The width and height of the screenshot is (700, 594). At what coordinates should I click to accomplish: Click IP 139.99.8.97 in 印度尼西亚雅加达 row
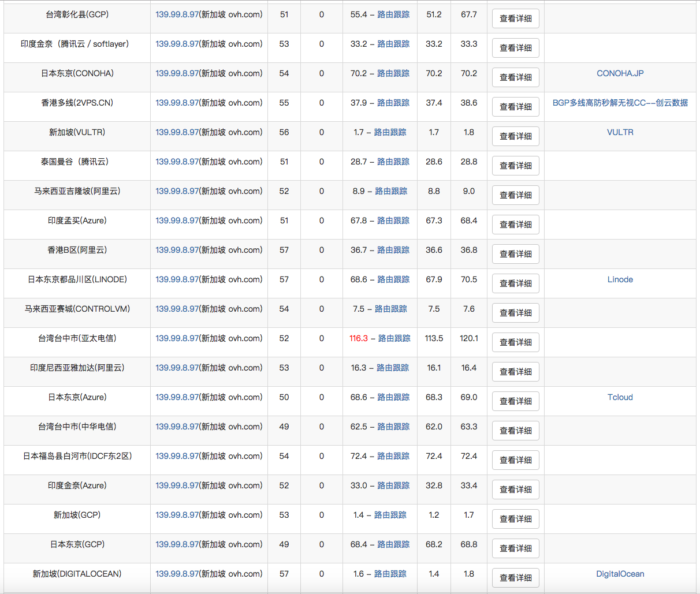coord(177,368)
